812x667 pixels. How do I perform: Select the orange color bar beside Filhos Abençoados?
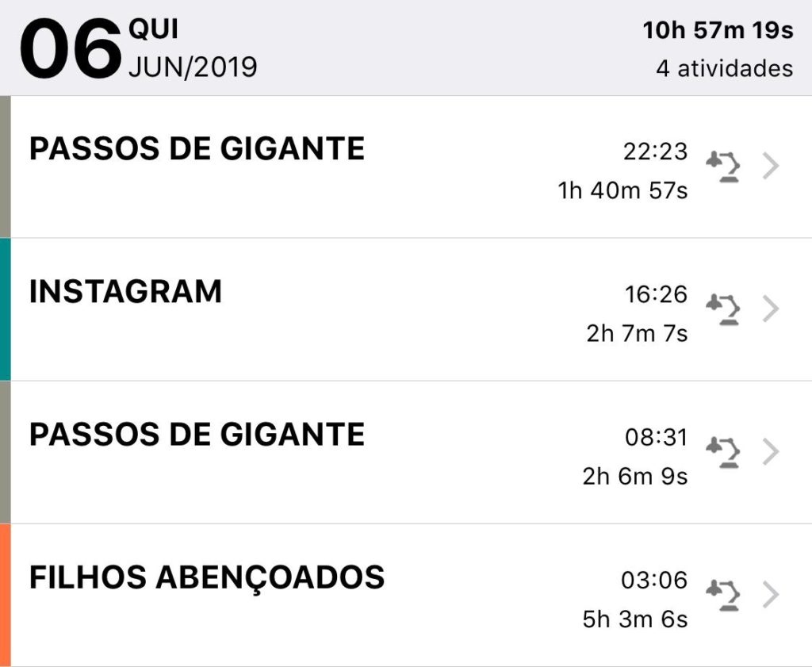click(6, 596)
